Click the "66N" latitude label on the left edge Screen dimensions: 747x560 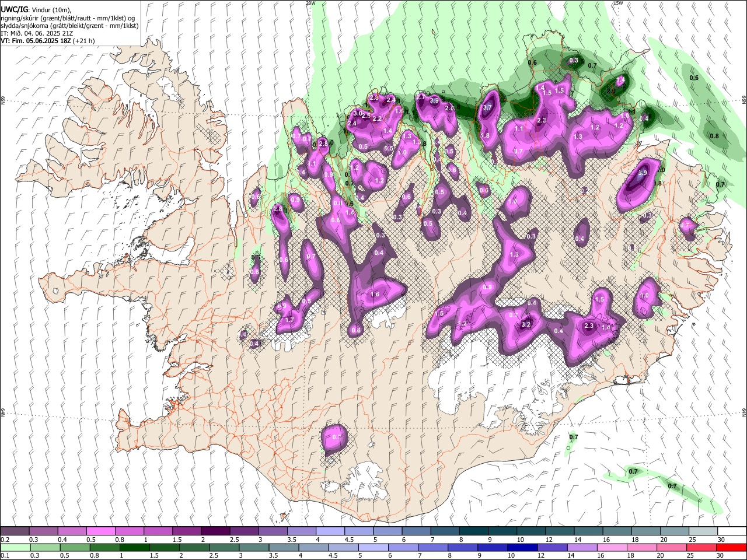pyautogui.click(x=3, y=100)
